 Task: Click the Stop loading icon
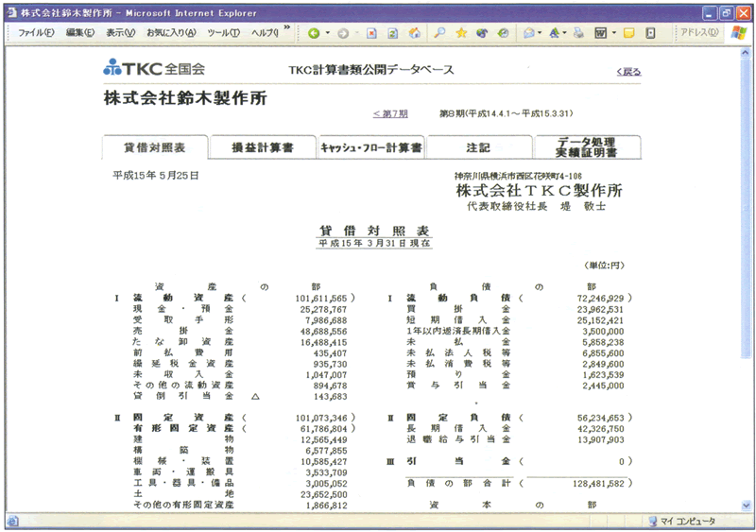[x=371, y=33]
